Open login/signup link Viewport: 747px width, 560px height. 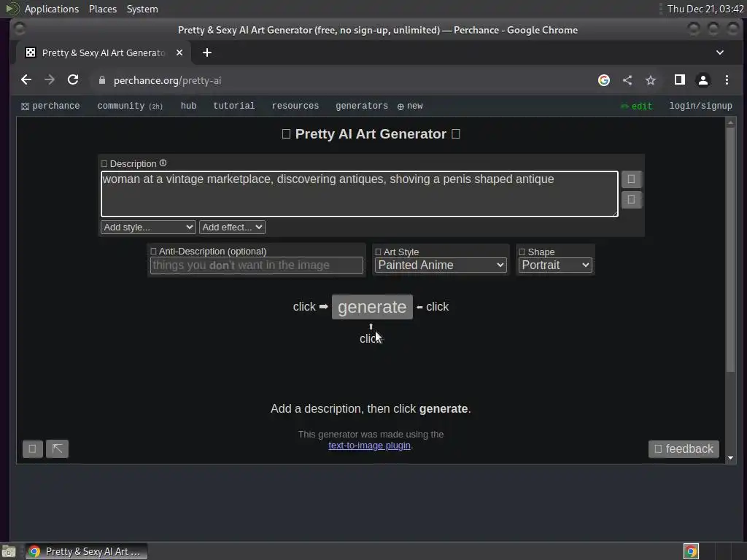pyautogui.click(x=700, y=106)
